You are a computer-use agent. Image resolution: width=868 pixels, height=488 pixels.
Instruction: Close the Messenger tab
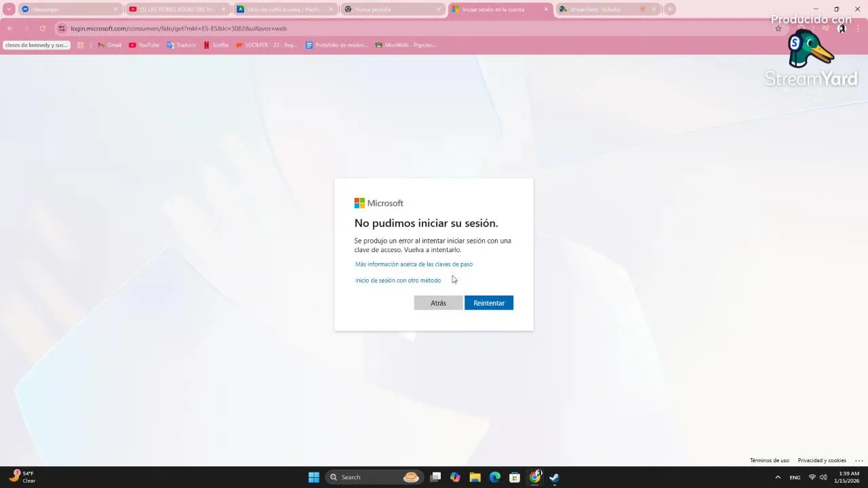coord(115,9)
